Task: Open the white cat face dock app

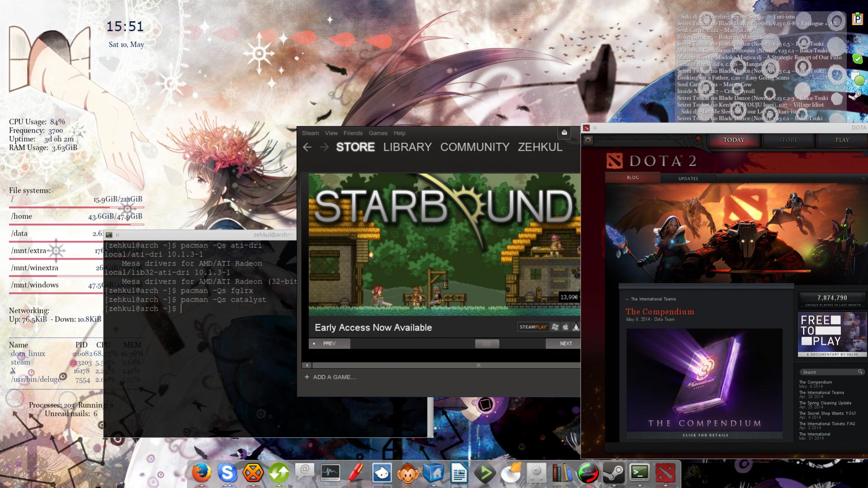Action: (382, 473)
